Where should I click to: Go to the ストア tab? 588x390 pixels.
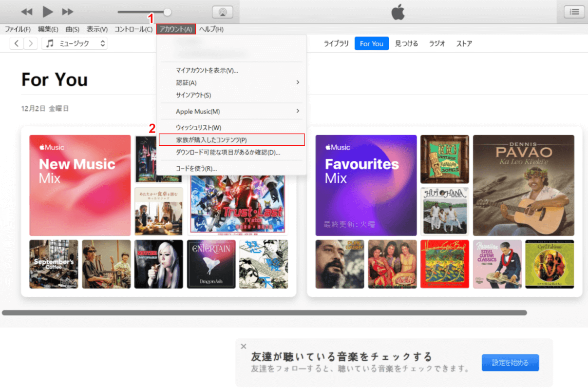pos(464,44)
